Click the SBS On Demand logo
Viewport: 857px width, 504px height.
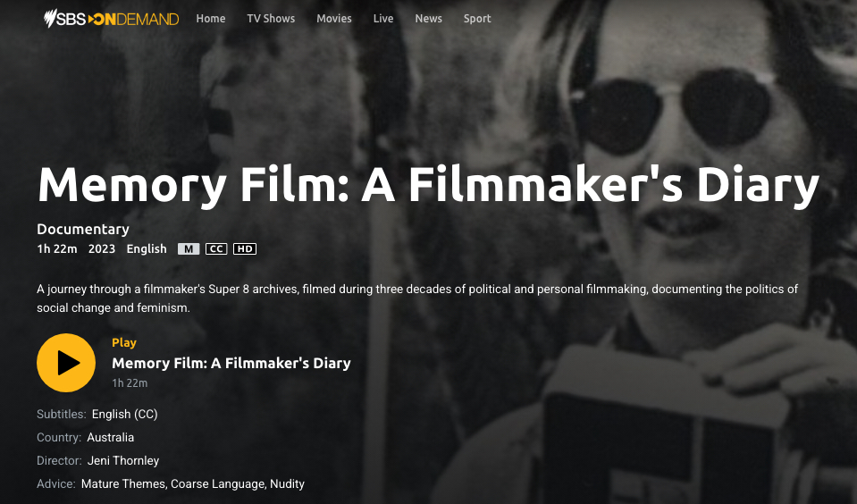coord(111,19)
